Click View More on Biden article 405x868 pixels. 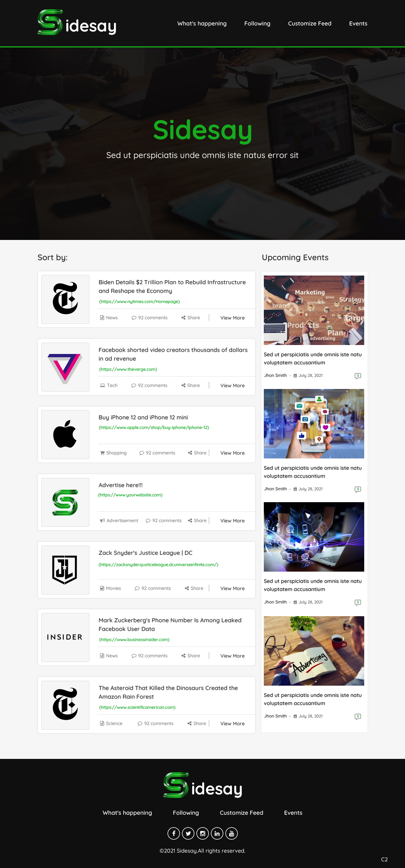click(232, 318)
